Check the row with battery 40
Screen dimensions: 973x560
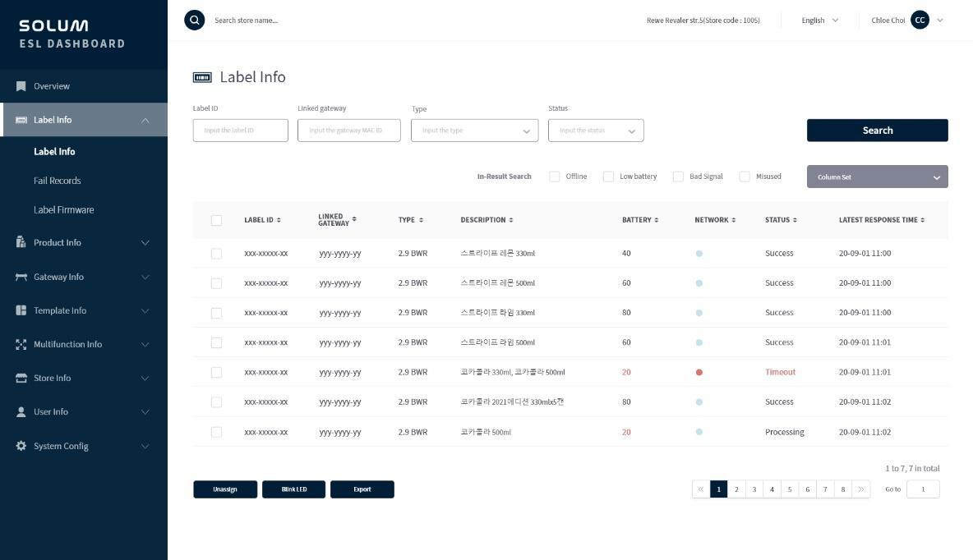pos(217,254)
